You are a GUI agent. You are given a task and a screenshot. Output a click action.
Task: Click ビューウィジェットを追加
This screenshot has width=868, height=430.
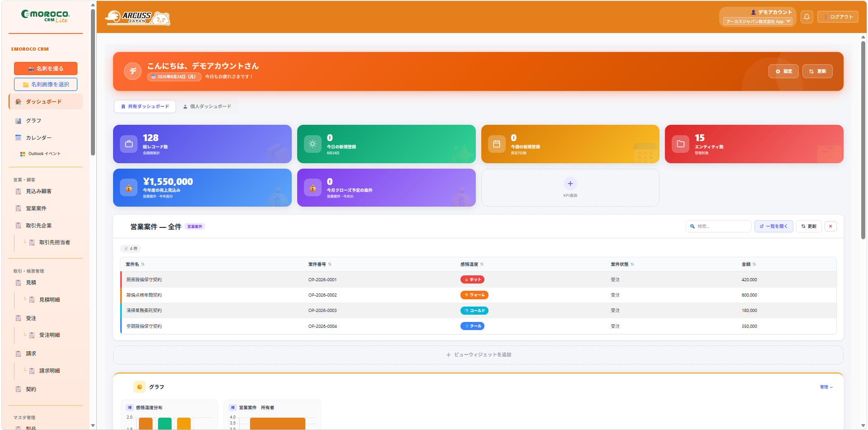(478, 355)
